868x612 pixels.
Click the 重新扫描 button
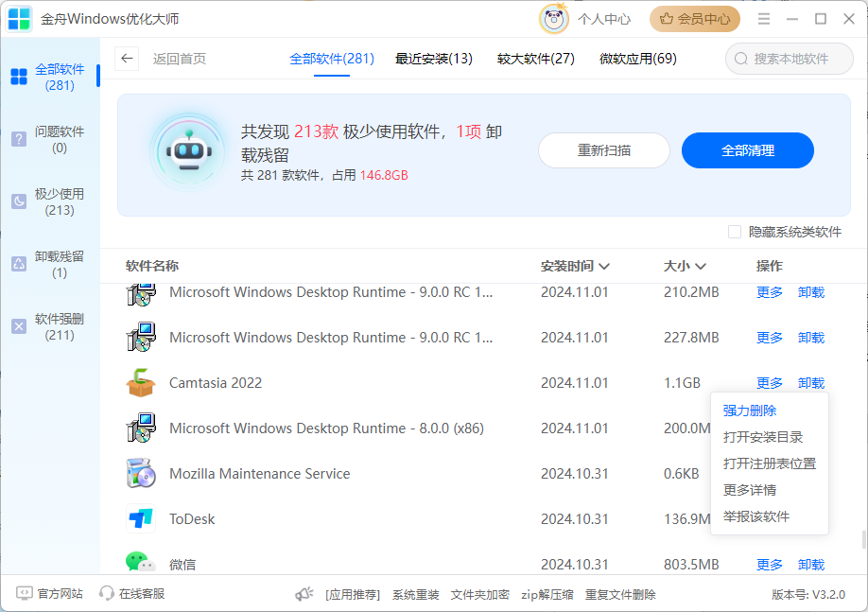pos(604,150)
